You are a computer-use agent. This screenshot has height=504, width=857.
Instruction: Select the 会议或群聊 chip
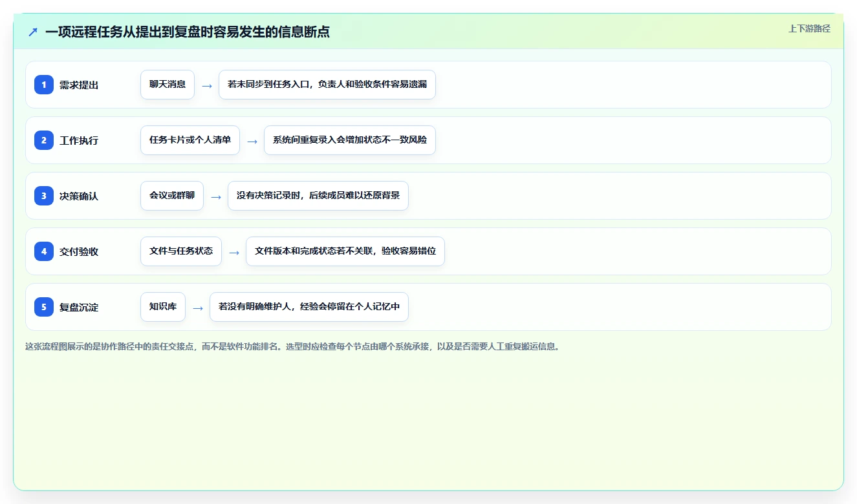[x=172, y=196]
